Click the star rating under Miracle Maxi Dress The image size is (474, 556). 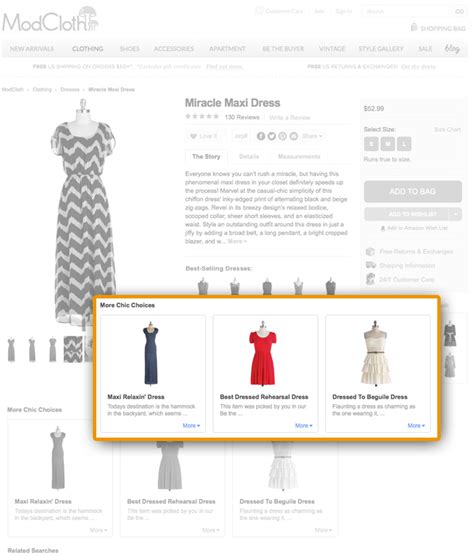[202, 116]
